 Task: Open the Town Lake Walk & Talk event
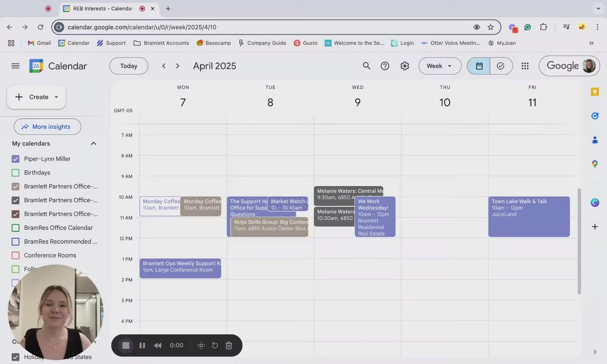(x=529, y=217)
